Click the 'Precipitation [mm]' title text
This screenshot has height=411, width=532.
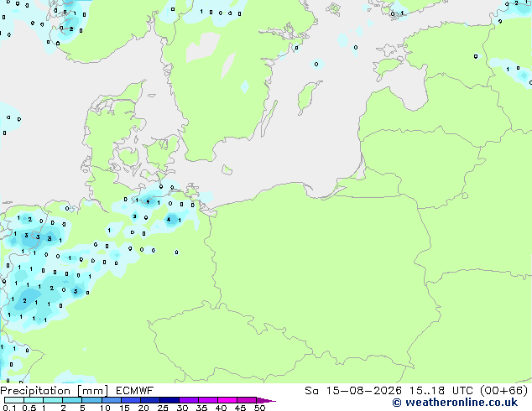tap(55, 391)
